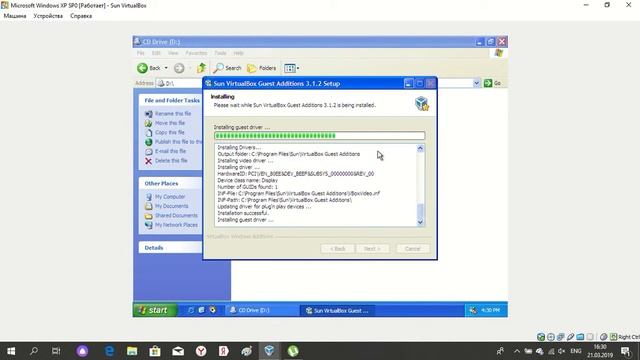Click Copy this file link

click(169, 132)
